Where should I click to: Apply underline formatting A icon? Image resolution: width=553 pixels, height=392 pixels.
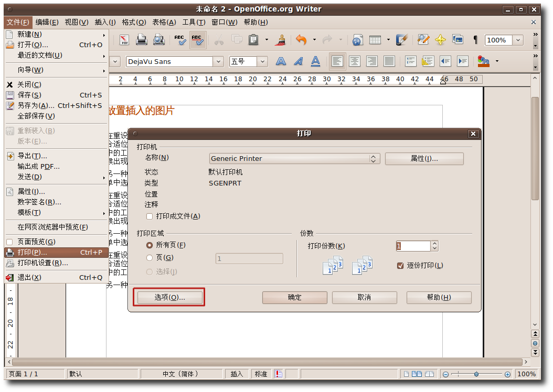(x=316, y=61)
